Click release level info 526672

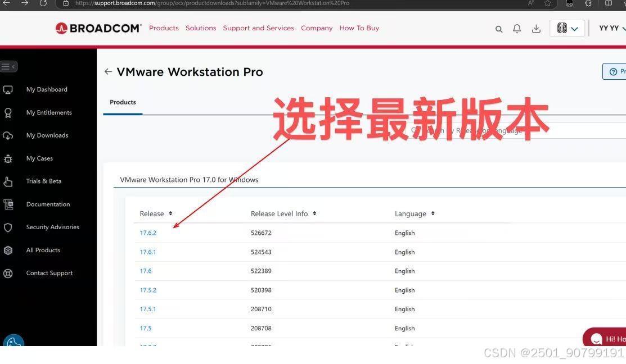click(261, 233)
